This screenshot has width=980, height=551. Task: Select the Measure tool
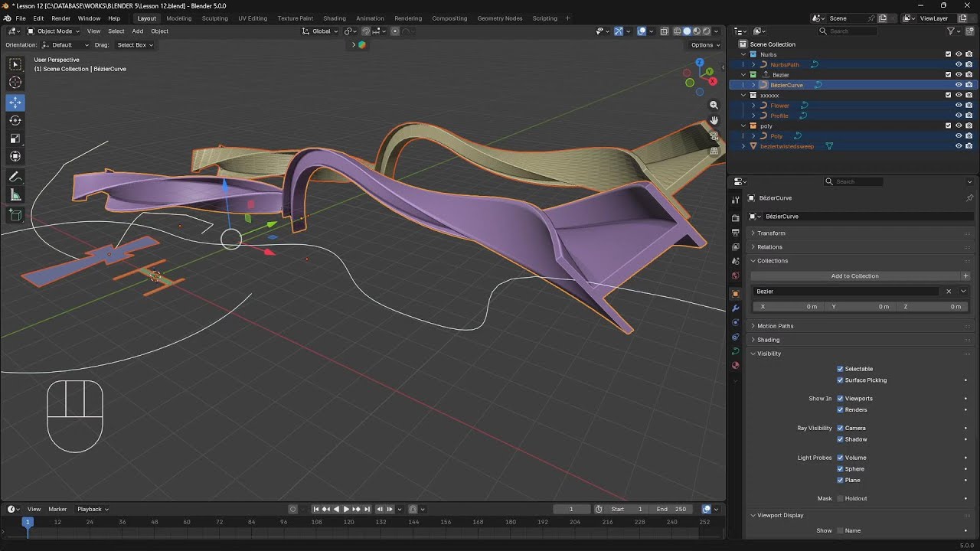[15, 195]
